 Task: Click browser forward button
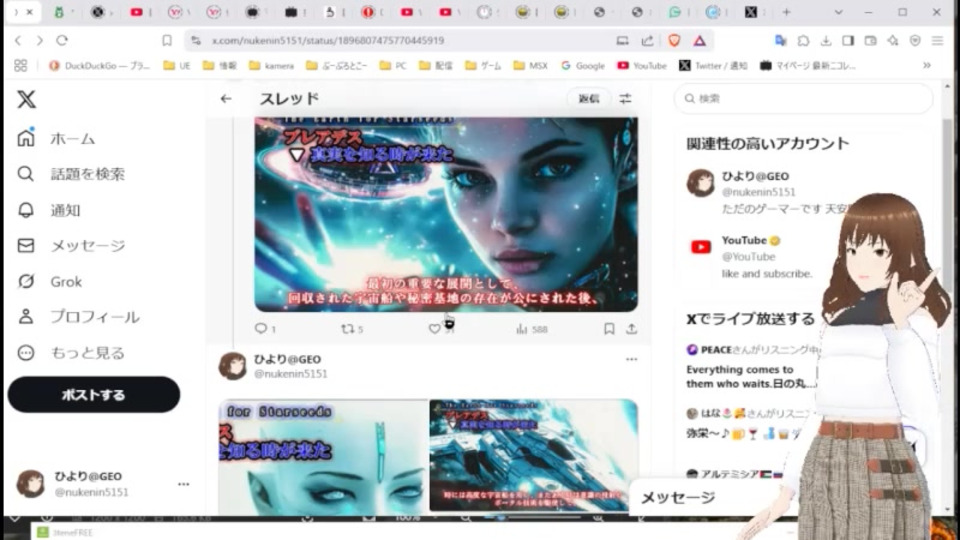[x=40, y=40]
